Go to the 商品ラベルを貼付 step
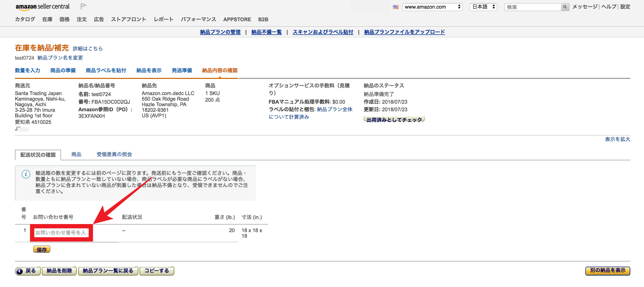The width and height of the screenshot is (644, 287). [x=106, y=71]
